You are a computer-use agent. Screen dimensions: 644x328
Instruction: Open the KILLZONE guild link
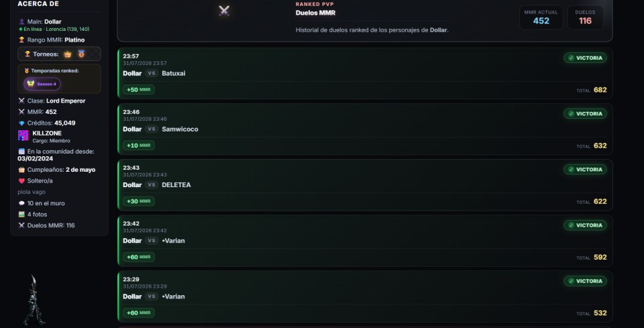[x=47, y=133]
